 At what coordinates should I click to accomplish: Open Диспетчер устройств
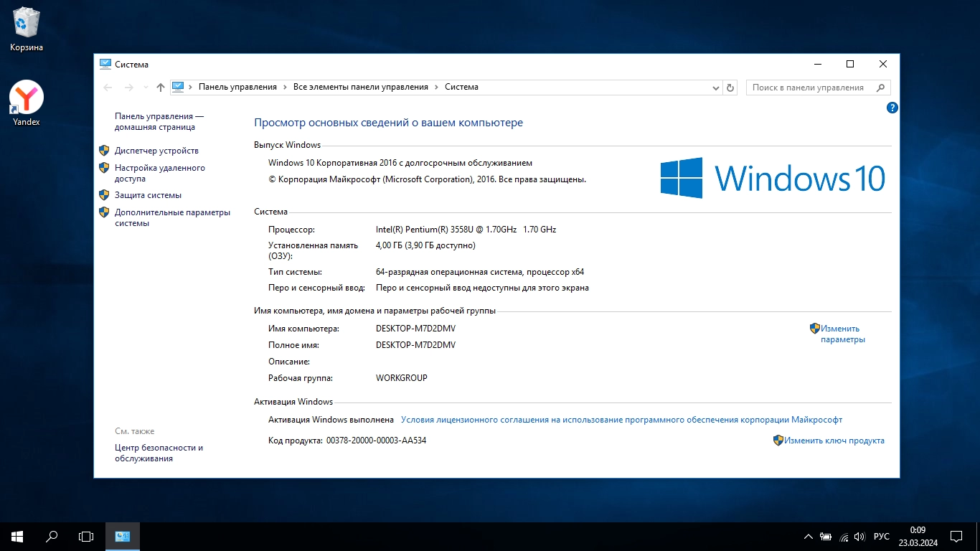point(156,151)
